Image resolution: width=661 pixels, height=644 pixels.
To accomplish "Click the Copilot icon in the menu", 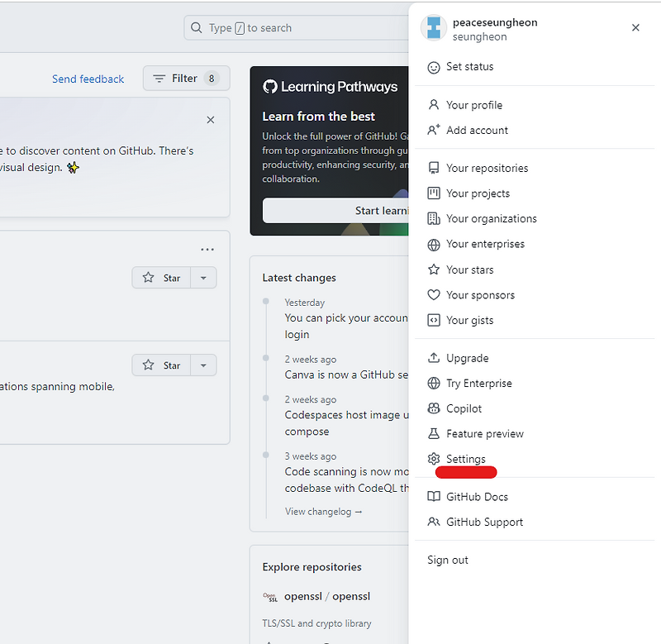I will 434,408.
